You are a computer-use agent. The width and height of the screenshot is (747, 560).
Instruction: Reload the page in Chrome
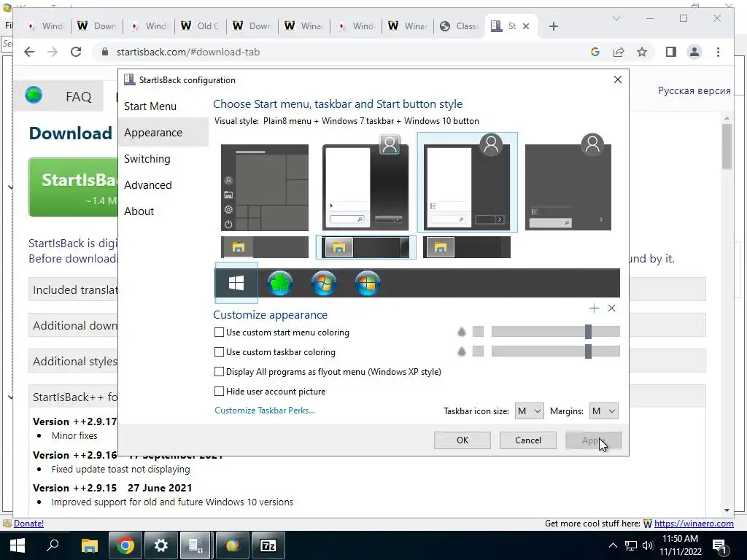click(76, 52)
